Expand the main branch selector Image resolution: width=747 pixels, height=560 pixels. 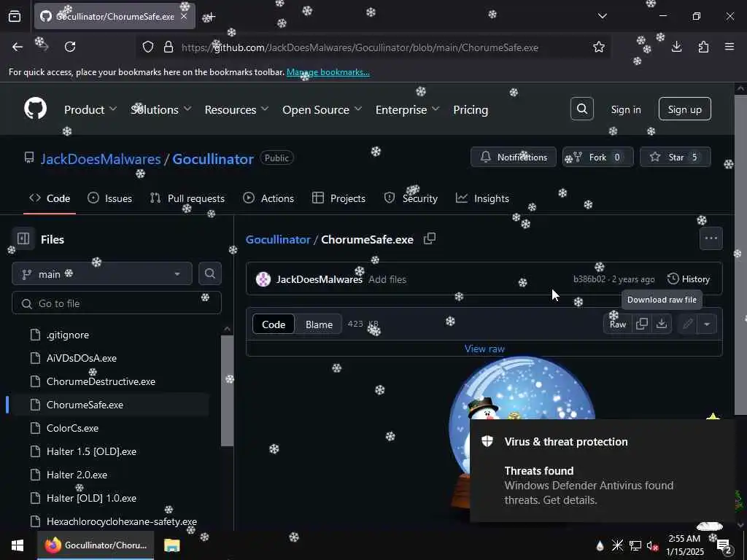tap(102, 274)
